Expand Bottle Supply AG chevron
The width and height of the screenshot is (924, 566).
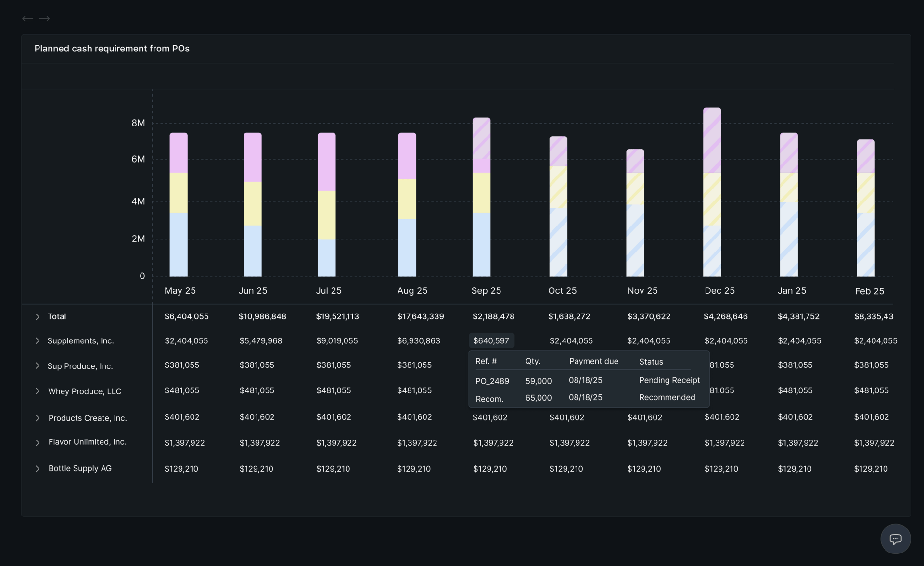click(37, 469)
